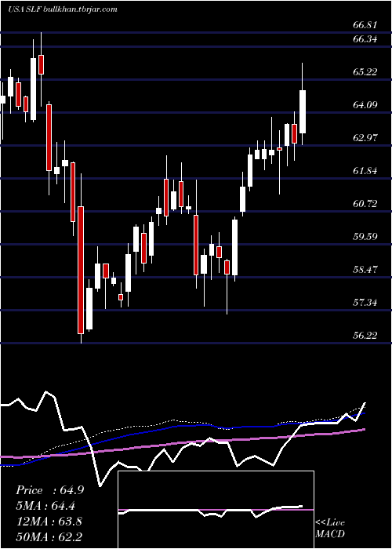Click the 57.34 price level label
Screen dimensions: 392x549
click(x=365, y=302)
